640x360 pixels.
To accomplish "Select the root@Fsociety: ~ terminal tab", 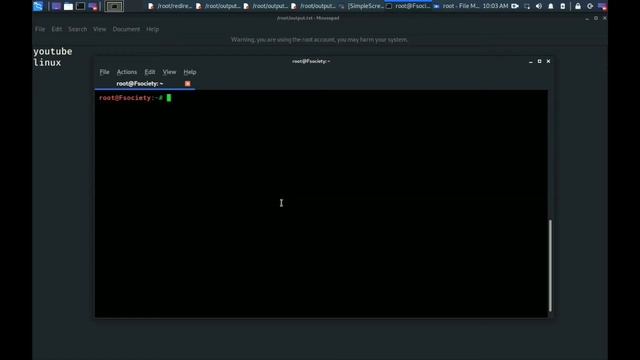I will 145,84.
